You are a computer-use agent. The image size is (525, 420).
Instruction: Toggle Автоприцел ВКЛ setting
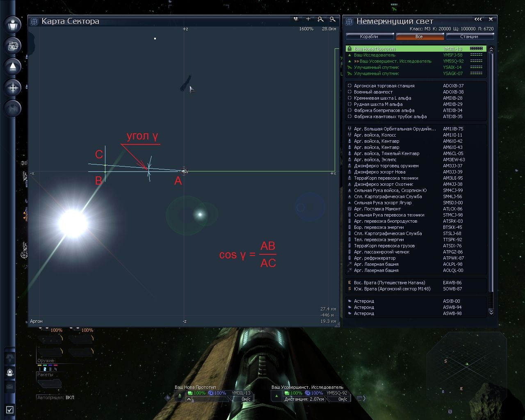pos(56,397)
